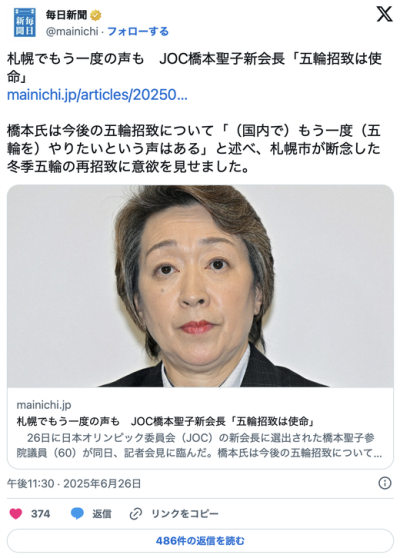Click the gold verified badge
Viewport: 400px width, 558px height.
(x=96, y=15)
